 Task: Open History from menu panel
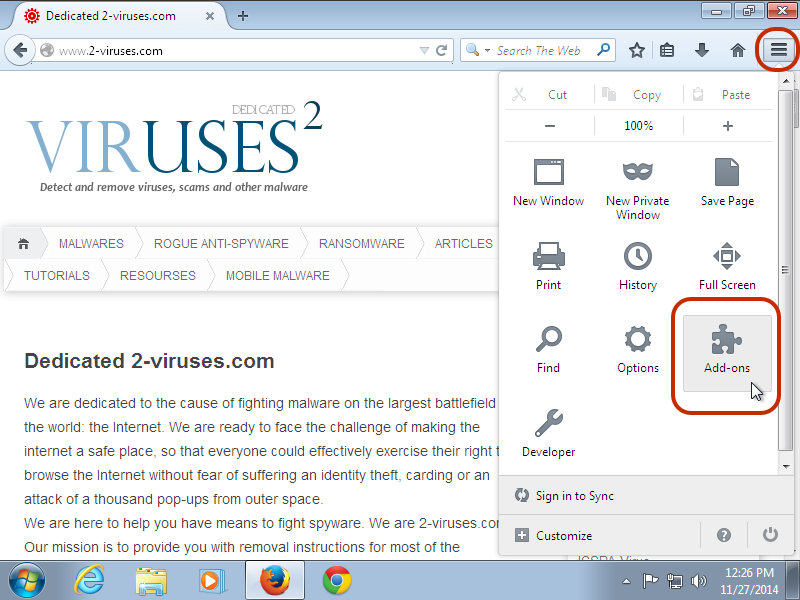point(638,266)
